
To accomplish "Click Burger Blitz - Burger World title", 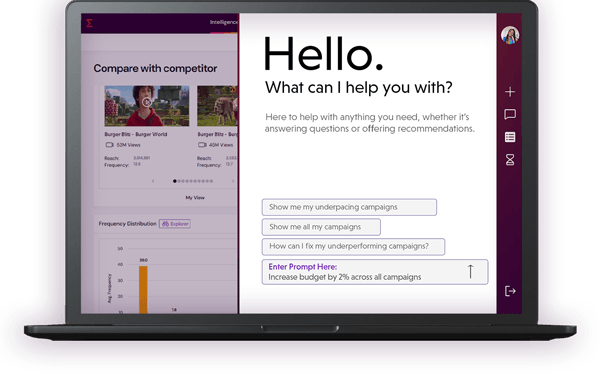I will (135, 134).
